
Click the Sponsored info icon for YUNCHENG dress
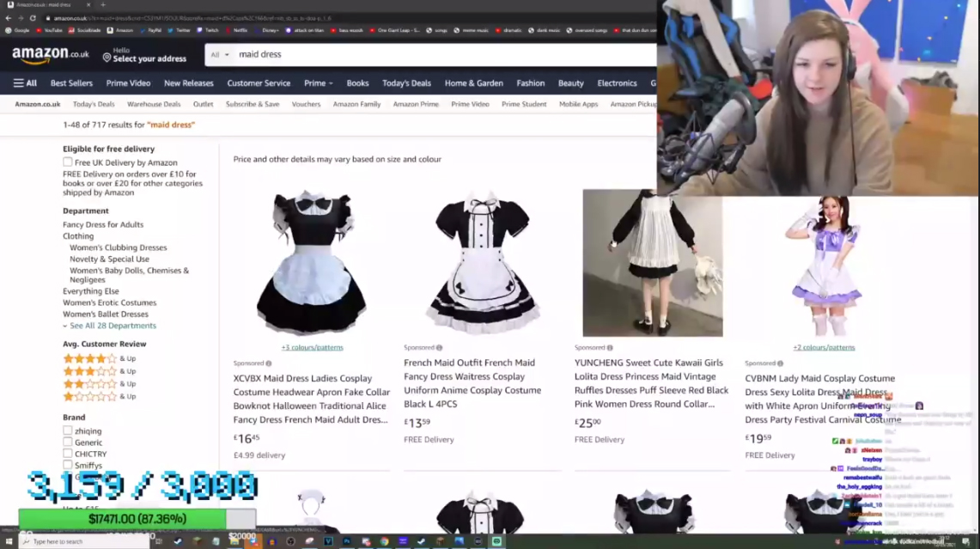pos(610,348)
